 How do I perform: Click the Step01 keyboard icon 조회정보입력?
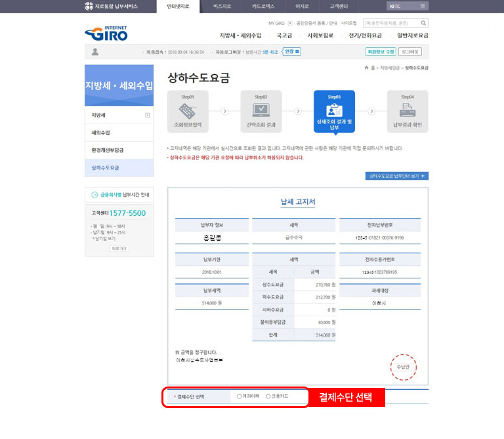click(188, 111)
